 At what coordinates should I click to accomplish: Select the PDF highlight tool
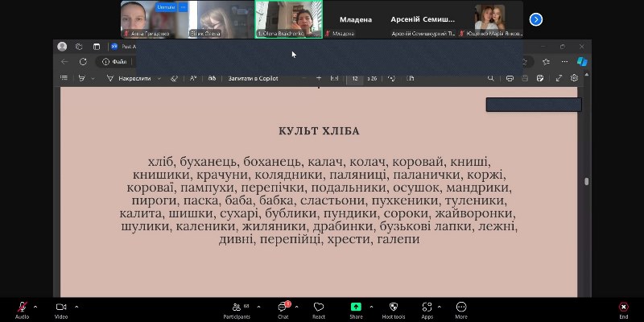point(82,78)
